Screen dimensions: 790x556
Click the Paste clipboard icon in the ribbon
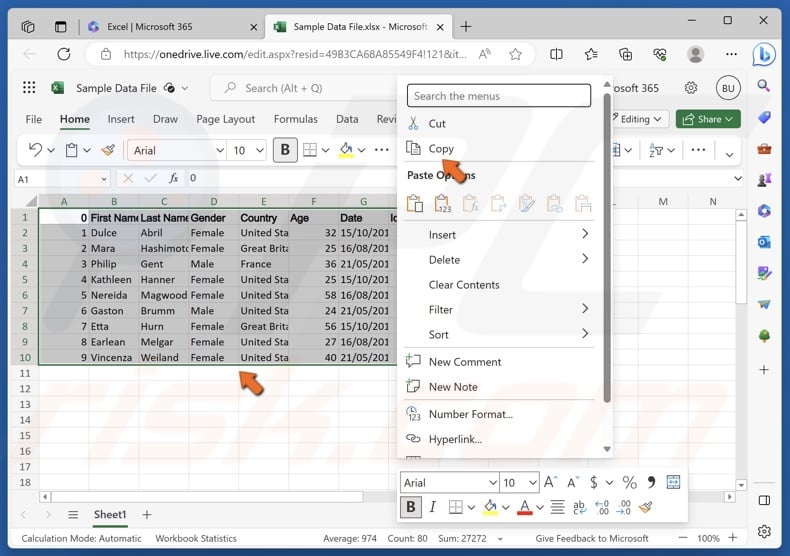72,150
